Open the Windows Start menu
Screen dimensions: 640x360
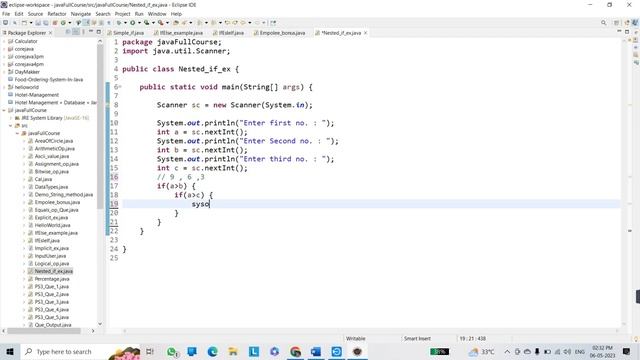pos(9,352)
